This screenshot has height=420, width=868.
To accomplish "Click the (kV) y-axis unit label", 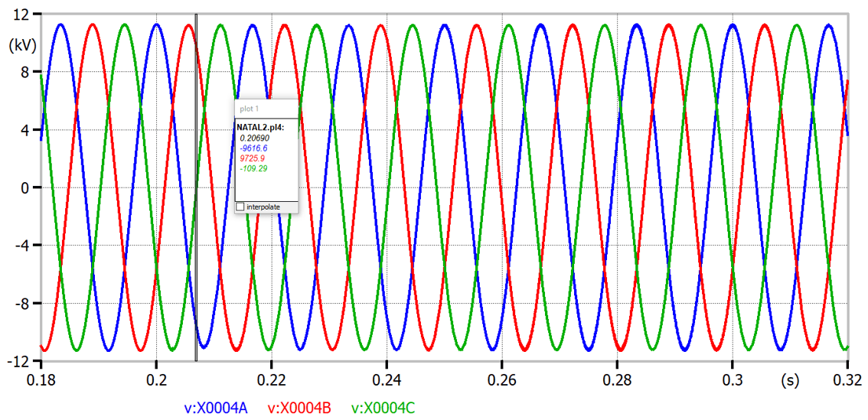I will pyautogui.click(x=19, y=45).
